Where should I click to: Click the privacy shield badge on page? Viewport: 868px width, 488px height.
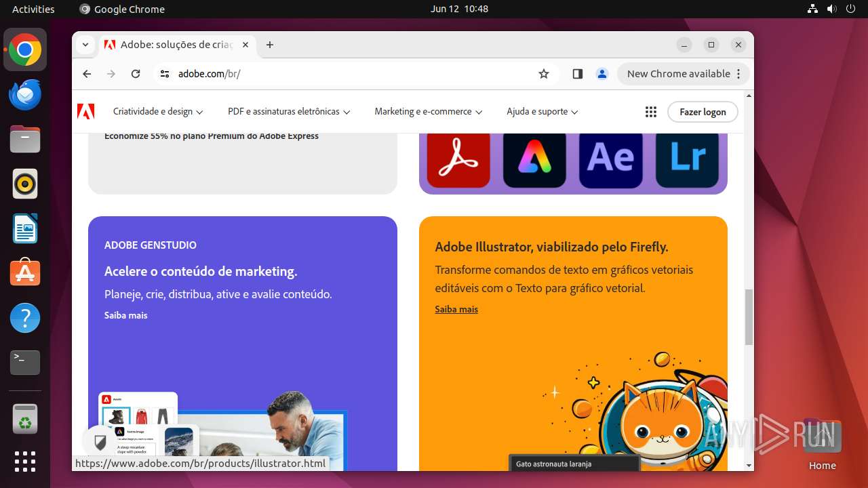100,443
